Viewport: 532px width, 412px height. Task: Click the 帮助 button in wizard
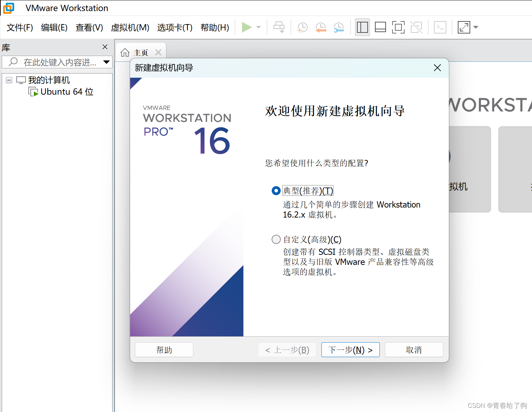pyautogui.click(x=164, y=350)
